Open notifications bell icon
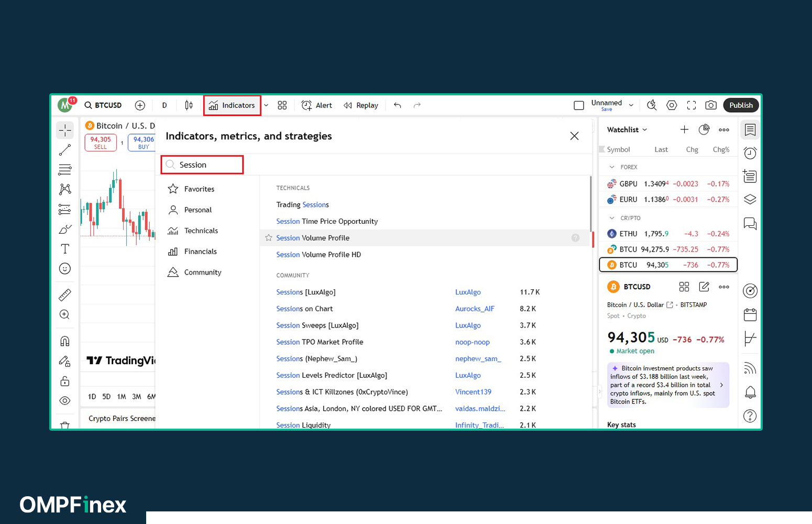 (750, 392)
